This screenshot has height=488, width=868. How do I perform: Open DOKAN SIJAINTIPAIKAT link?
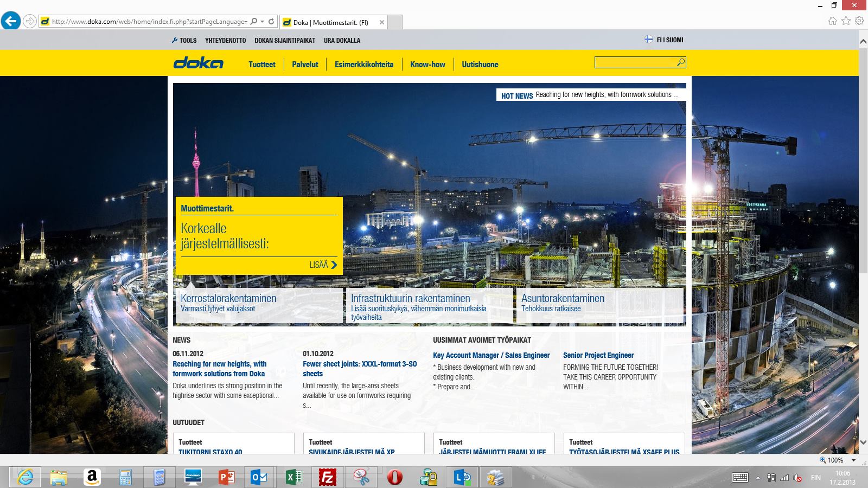tap(285, 40)
